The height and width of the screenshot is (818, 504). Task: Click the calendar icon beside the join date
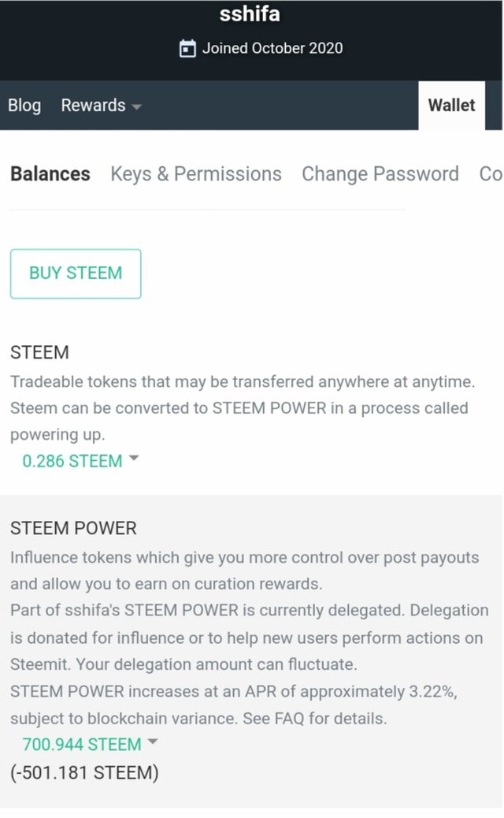pyautogui.click(x=187, y=49)
